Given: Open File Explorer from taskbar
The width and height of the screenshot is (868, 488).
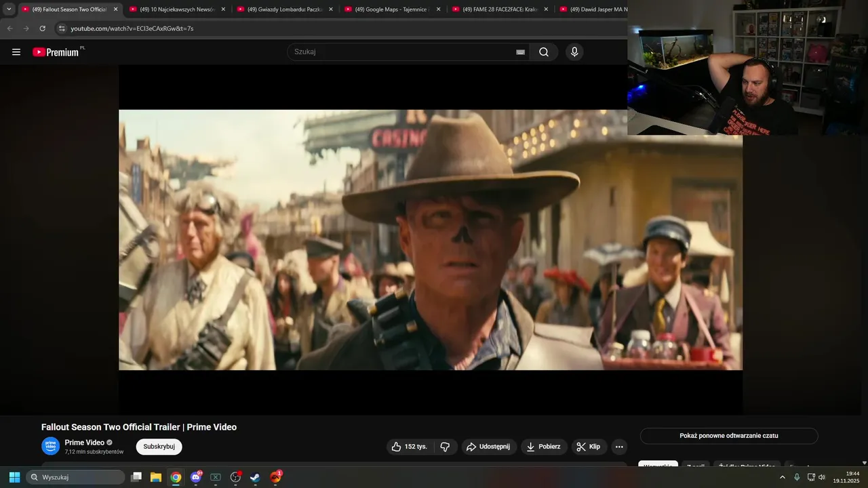Looking at the screenshot, I should tap(156, 477).
